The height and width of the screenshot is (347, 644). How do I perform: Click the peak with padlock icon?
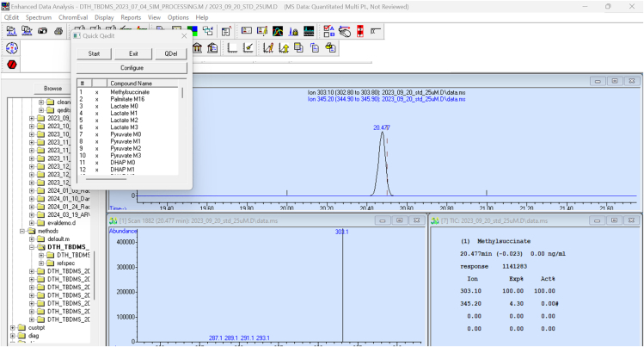point(293,31)
